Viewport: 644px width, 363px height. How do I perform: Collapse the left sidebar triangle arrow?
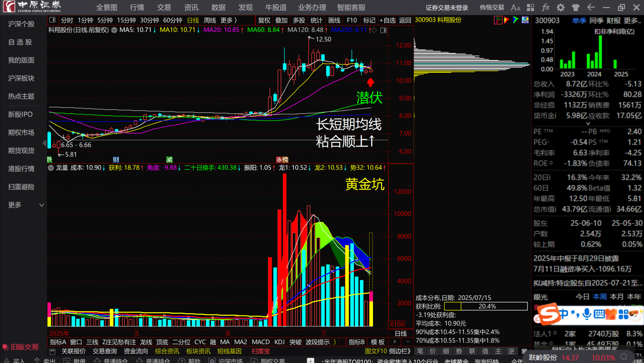pyautogui.click(x=44, y=143)
